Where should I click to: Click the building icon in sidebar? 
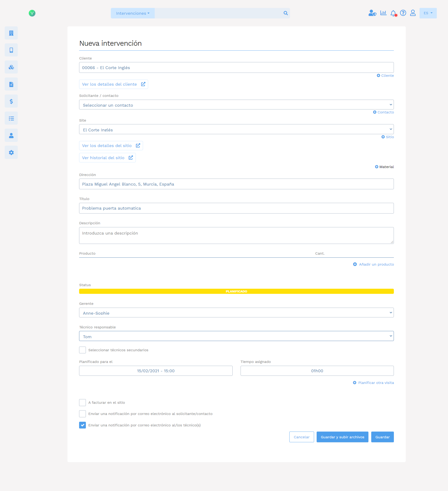click(x=11, y=33)
